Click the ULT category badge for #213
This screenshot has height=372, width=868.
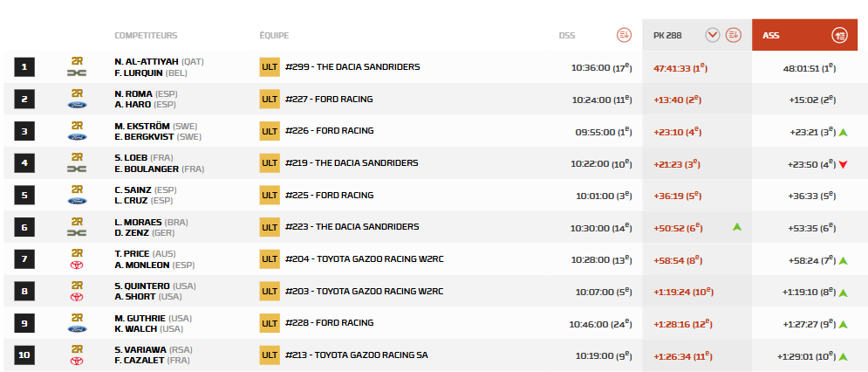pos(270,355)
